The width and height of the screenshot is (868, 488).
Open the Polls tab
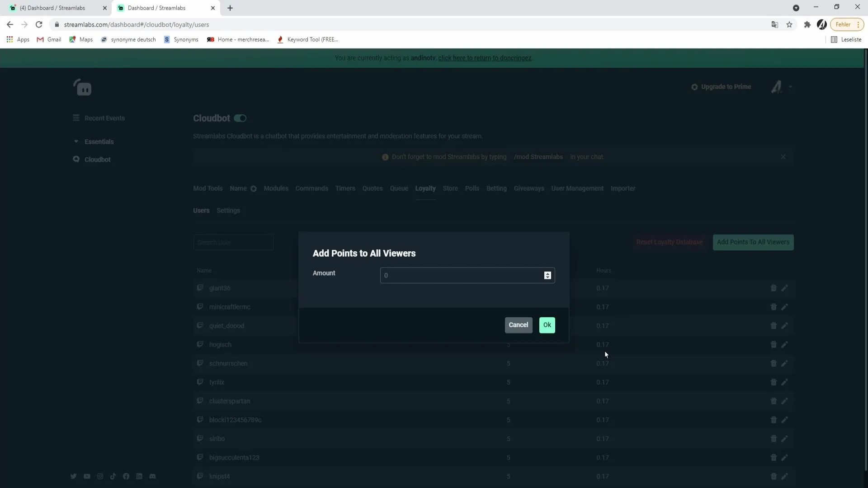point(472,188)
